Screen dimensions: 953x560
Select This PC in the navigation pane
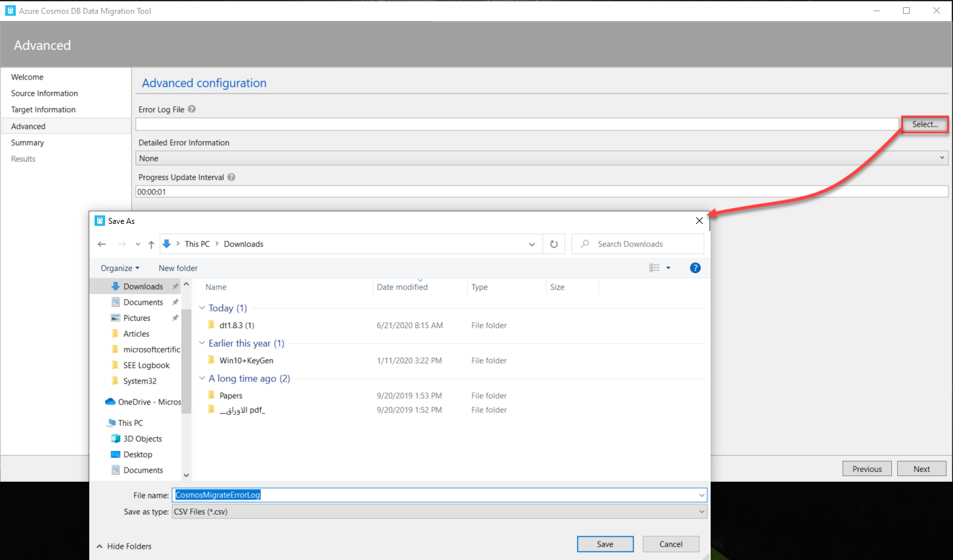point(130,423)
